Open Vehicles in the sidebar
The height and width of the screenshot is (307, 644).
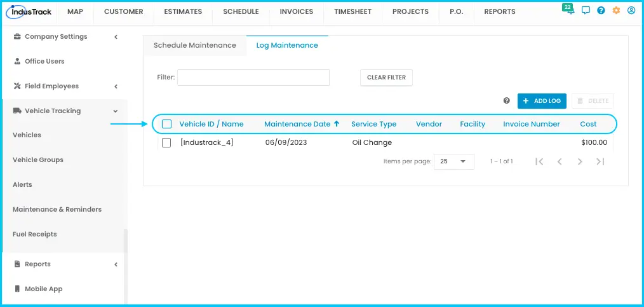click(x=27, y=135)
